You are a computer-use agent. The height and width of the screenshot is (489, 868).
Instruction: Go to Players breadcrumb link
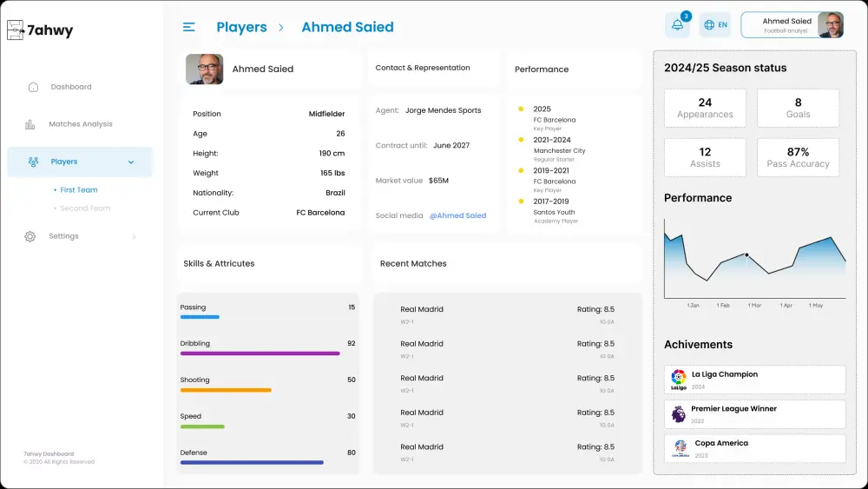pyautogui.click(x=241, y=27)
